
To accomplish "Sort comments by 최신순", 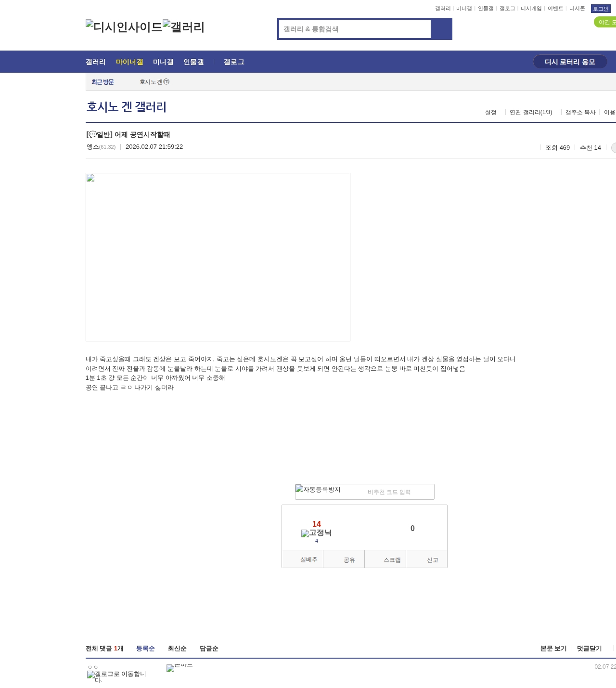I will tap(177, 649).
